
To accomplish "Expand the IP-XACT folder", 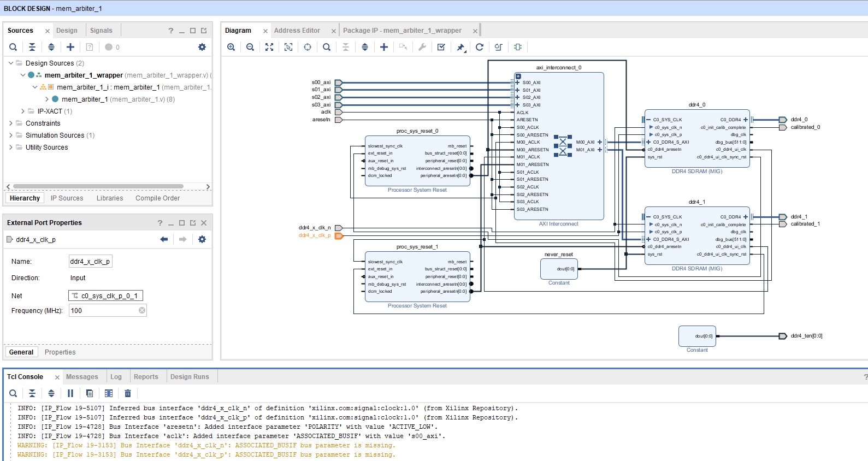I will tap(23, 111).
